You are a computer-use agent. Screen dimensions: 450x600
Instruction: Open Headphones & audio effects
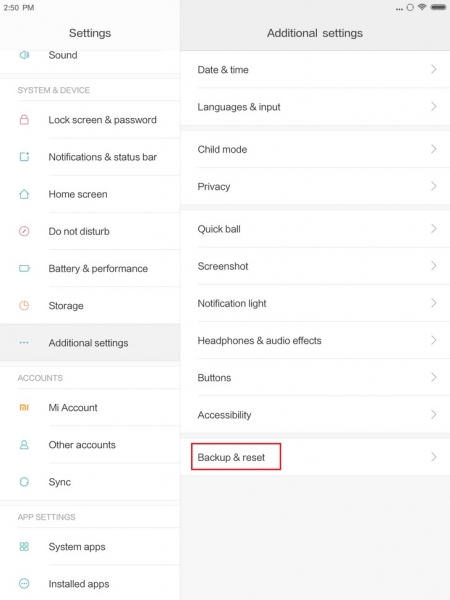pos(315,341)
